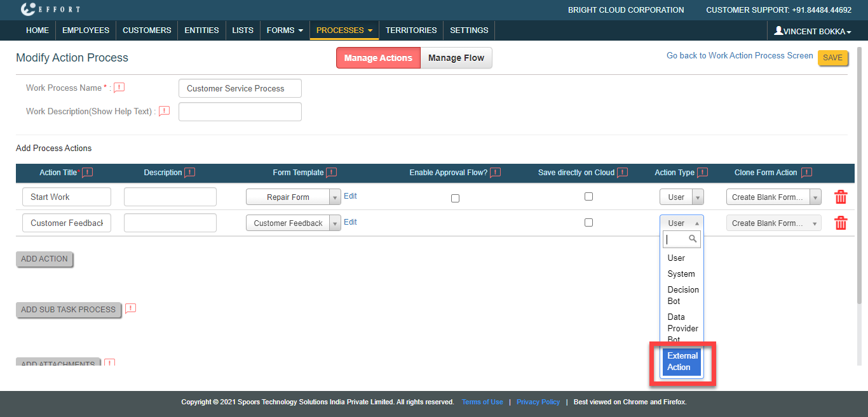
Task: Check Save directly on Cloud for Customer Feedback
Action: click(x=588, y=223)
